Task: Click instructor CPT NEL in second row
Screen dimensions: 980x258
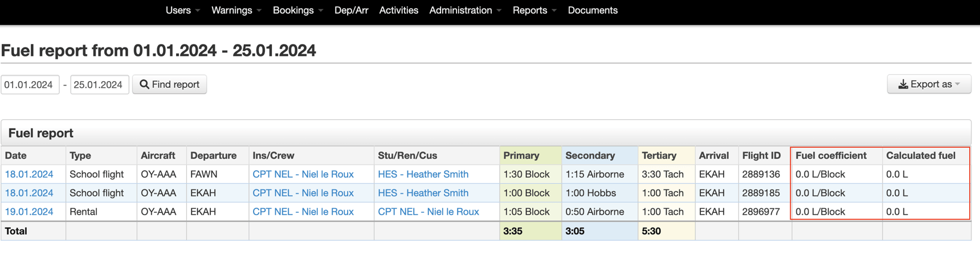Action: point(303,193)
